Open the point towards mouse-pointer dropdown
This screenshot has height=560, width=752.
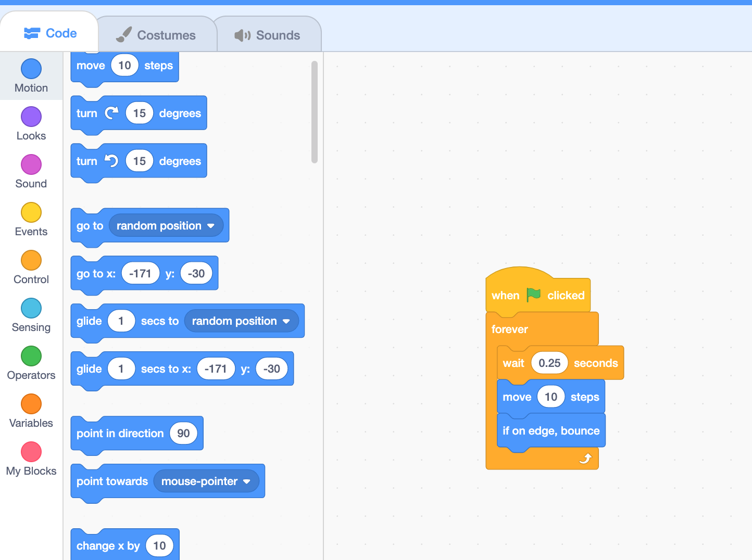(x=206, y=481)
